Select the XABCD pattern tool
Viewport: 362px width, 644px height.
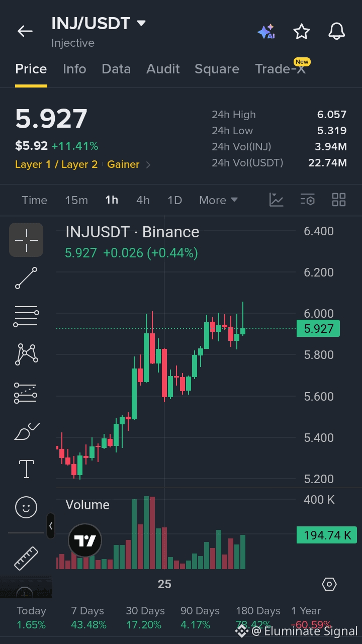pyautogui.click(x=26, y=354)
